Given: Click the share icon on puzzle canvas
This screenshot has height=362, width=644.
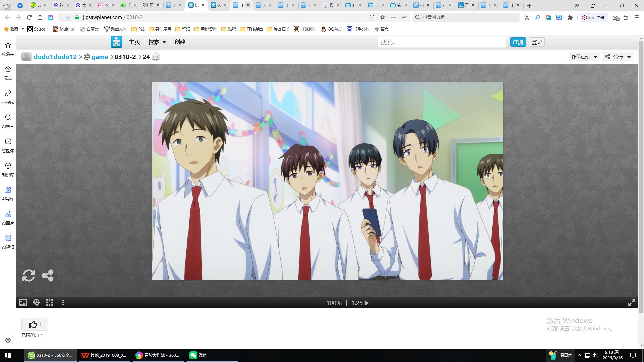Looking at the screenshot, I should [x=47, y=276].
